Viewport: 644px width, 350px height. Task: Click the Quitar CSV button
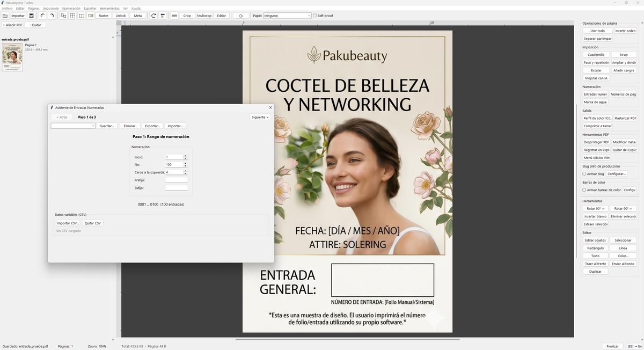pyautogui.click(x=93, y=223)
